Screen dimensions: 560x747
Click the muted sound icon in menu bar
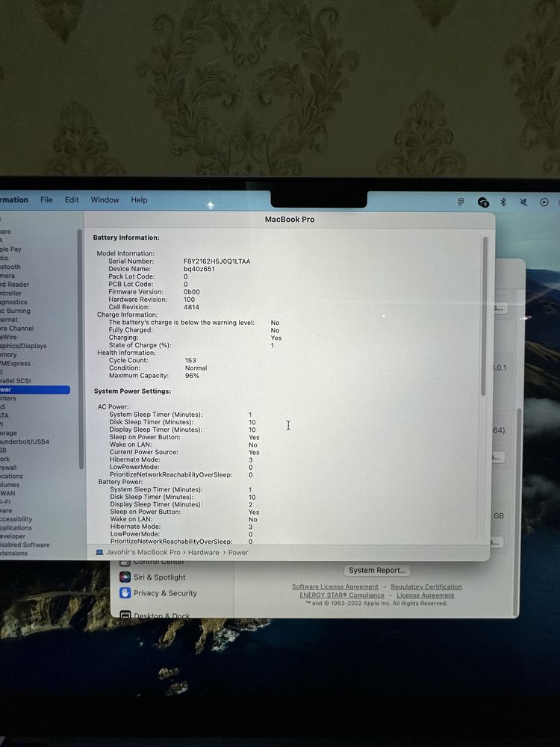click(523, 202)
